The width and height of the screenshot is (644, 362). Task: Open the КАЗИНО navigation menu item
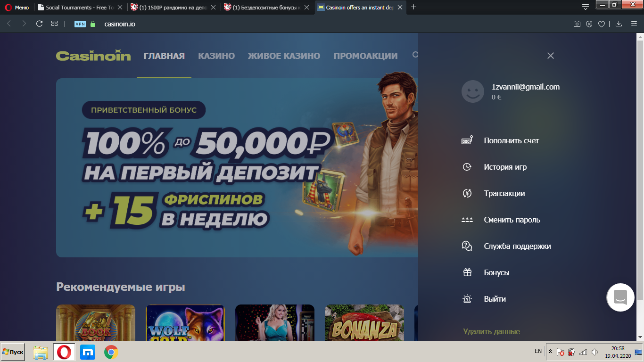pos(216,56)
